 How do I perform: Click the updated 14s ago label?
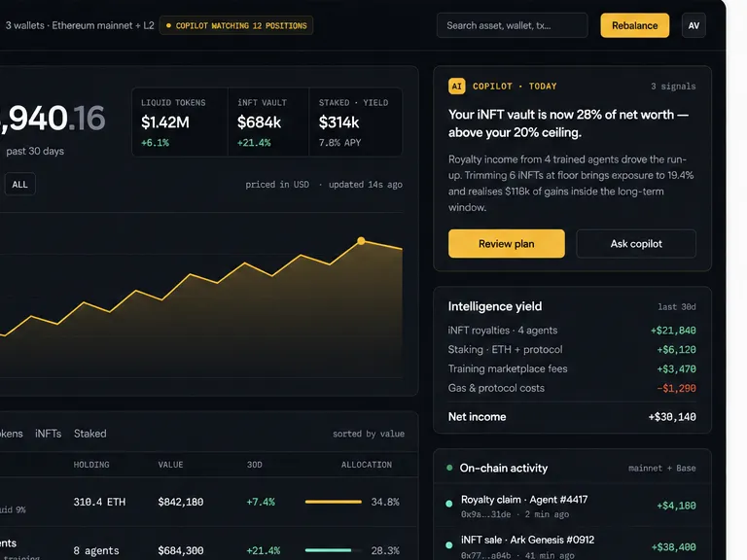click(x=366, y=185)
